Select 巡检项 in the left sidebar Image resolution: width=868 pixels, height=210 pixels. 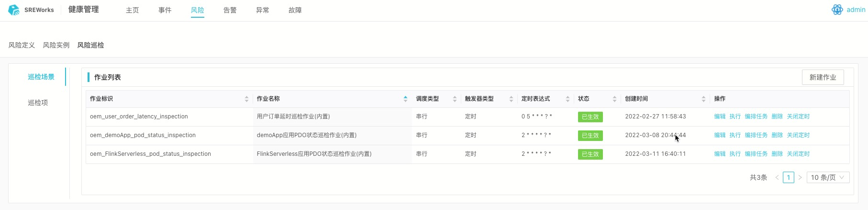click(x=38, y=103)
